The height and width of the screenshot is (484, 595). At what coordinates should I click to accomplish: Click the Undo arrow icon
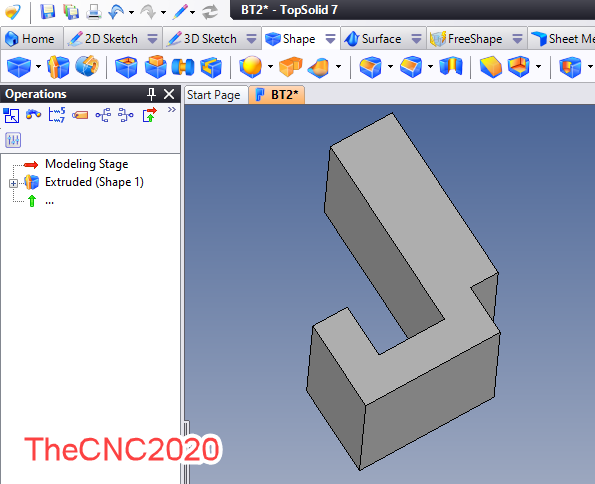tap(116, 12)
